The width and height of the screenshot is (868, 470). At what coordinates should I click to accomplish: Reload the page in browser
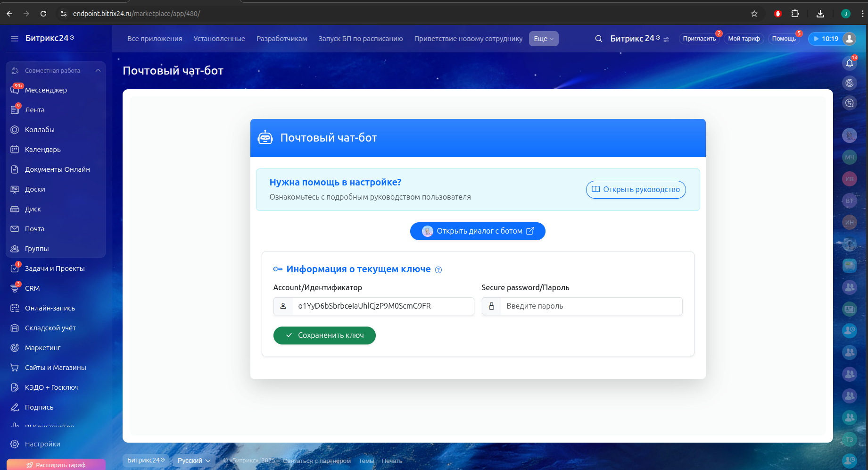pos(43,14)
